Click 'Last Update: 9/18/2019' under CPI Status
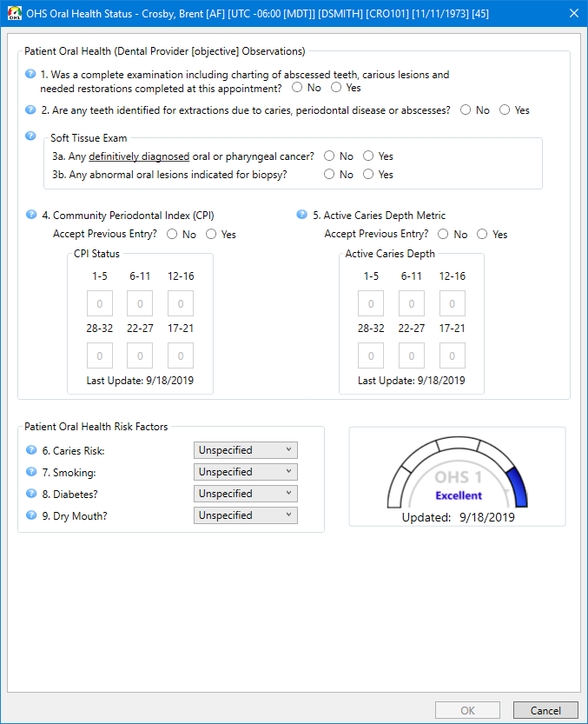 (140, 381)
